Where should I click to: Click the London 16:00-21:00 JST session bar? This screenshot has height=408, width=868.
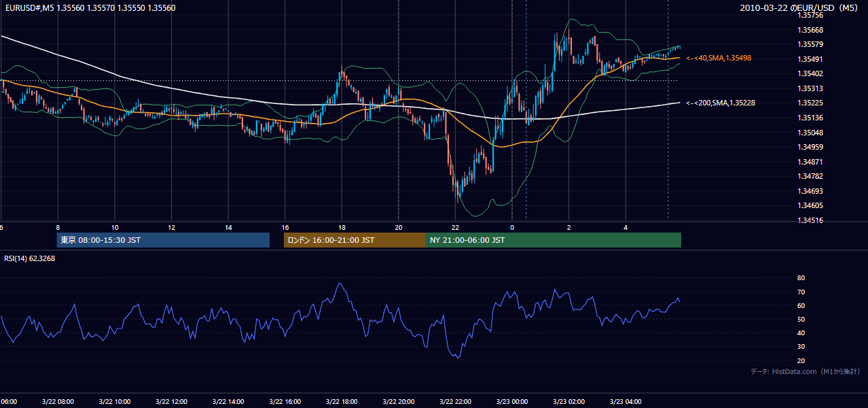[355, 240]
